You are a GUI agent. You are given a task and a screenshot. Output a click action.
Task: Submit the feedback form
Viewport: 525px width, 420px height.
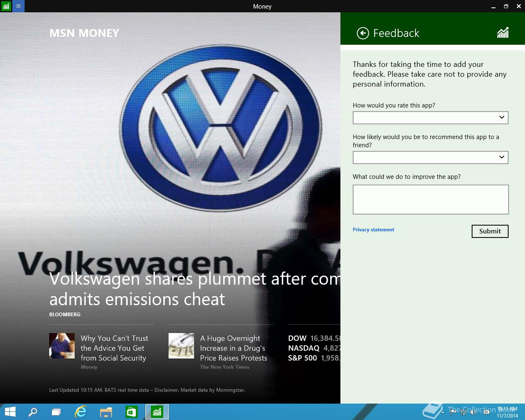[490, 231]
